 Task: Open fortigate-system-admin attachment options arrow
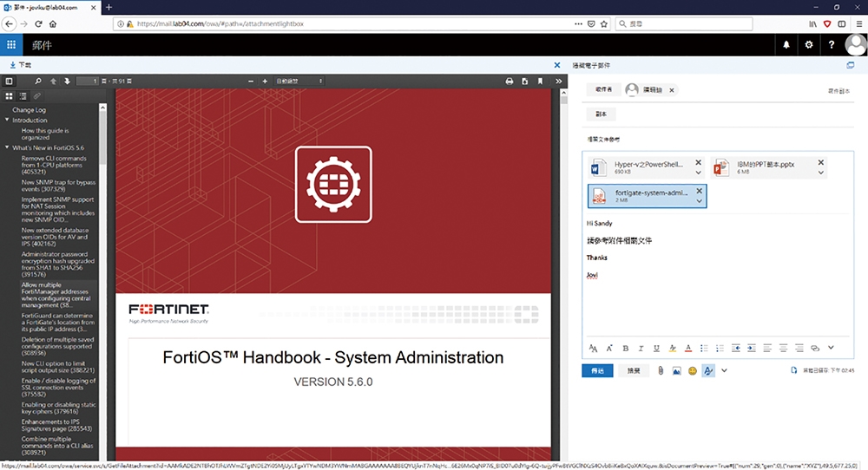(x=699, y=200)
